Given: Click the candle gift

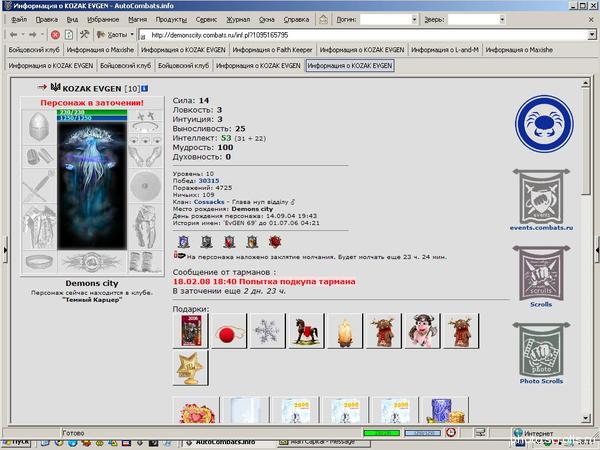Looking at the screenshot, I should click(x=344, y=331).
